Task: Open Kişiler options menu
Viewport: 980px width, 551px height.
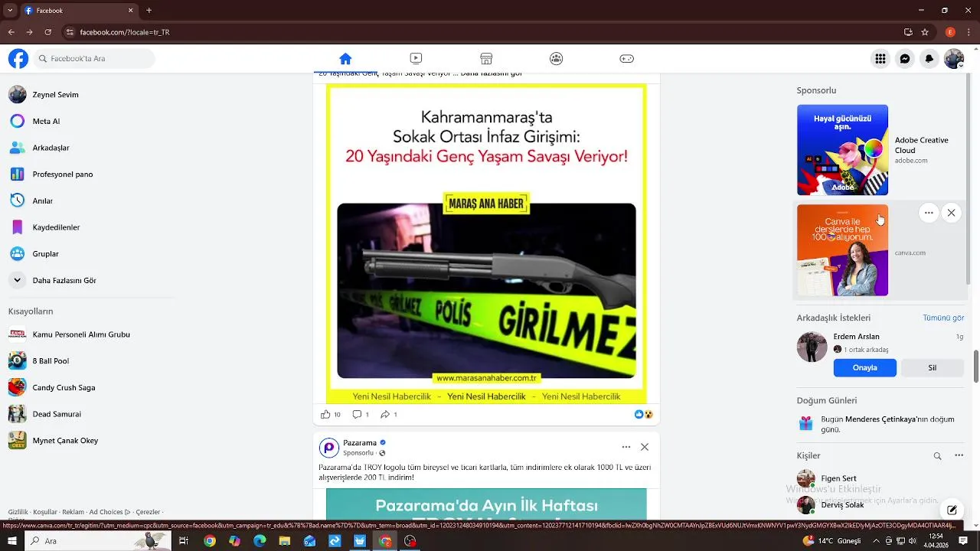Action: coord(959,455)
